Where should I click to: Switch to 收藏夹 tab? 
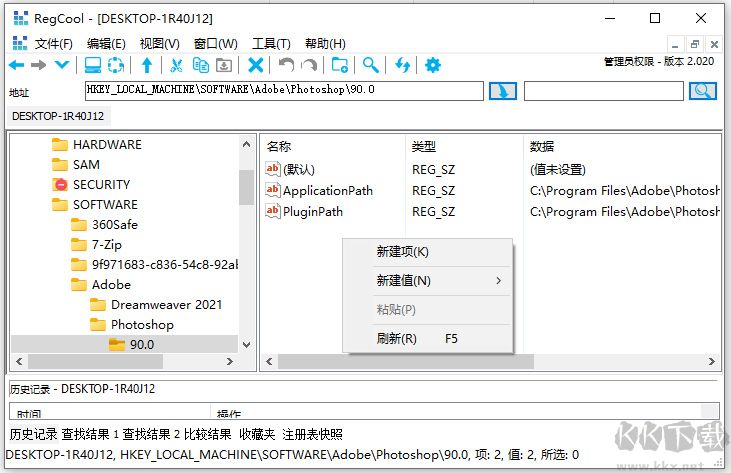click(x=257, y=435)
